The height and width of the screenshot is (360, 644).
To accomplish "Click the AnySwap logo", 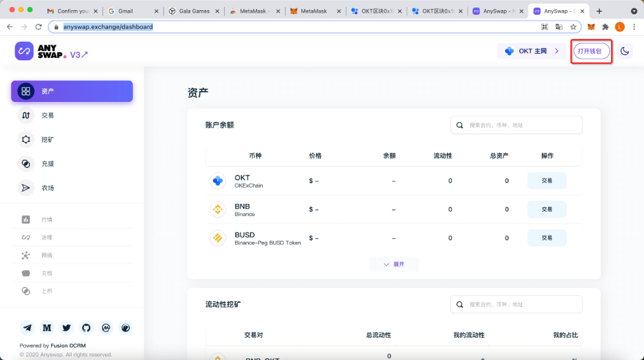I will click(x=41, y=51).
